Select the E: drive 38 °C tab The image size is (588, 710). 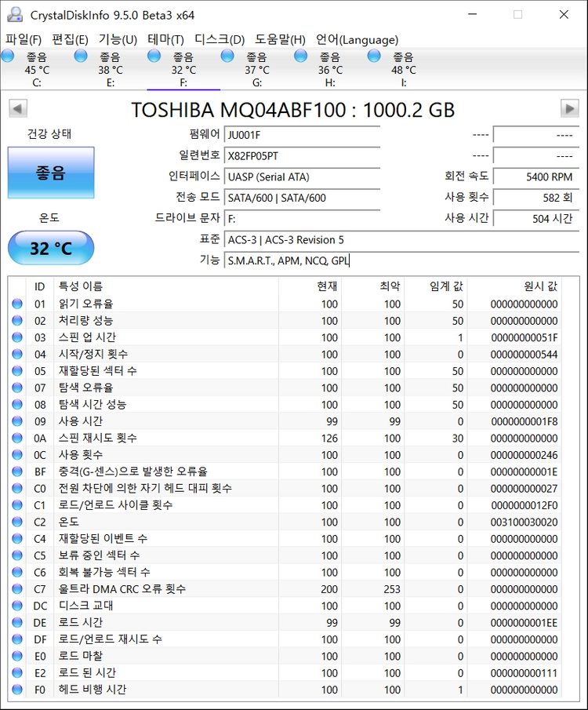pos(110,69)
